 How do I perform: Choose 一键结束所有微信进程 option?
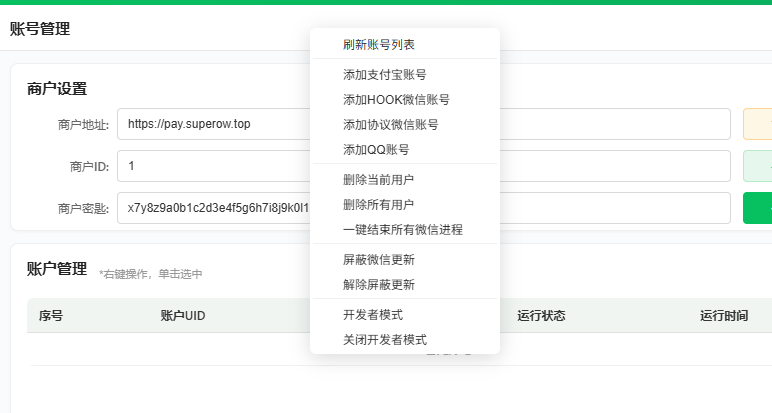coord(405,230)
